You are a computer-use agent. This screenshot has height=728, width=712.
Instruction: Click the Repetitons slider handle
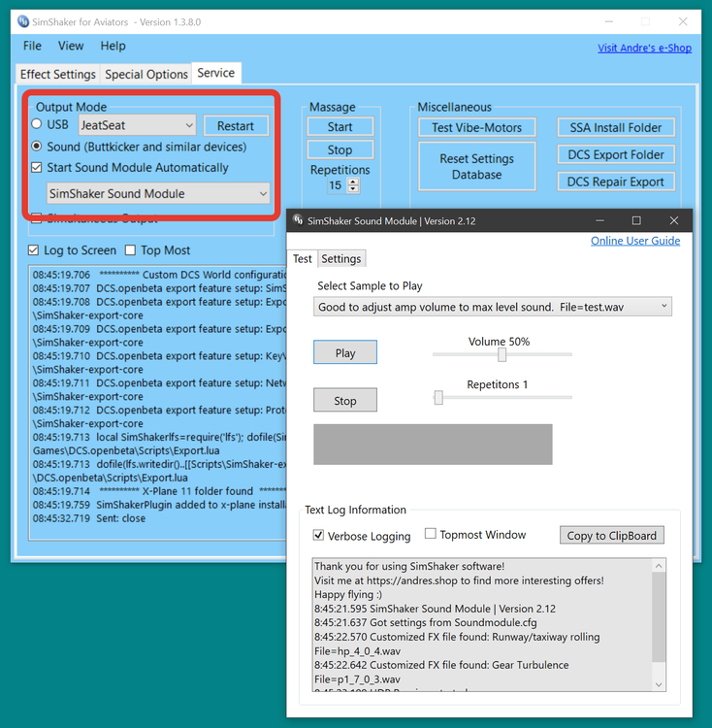(438, 397)
